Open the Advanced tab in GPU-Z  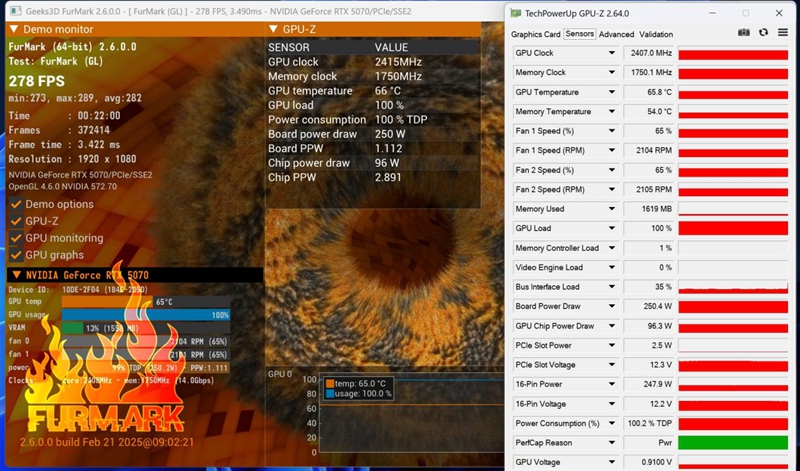coord(616,34)
